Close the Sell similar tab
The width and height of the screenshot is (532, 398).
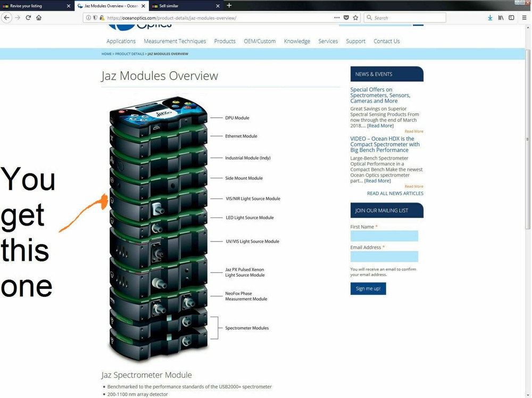click(x=218, y=6)
